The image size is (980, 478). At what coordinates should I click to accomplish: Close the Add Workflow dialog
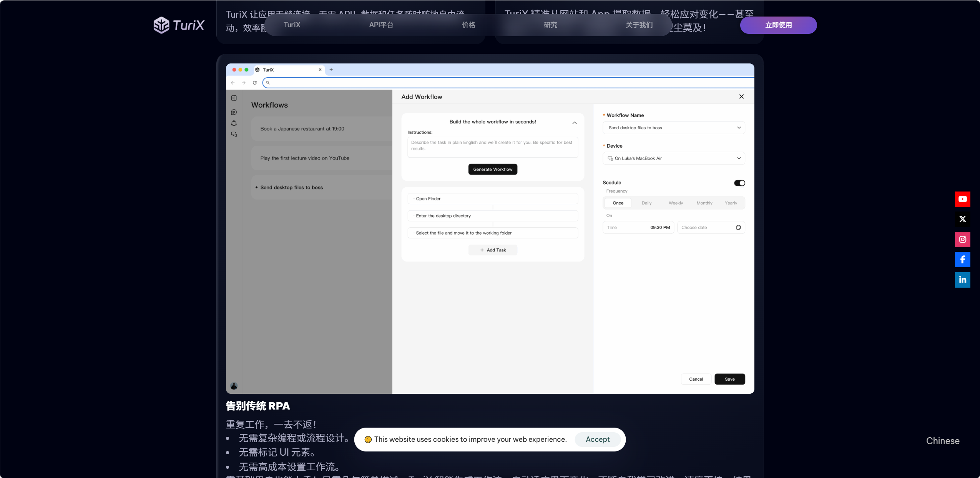(x=741, y=97)
